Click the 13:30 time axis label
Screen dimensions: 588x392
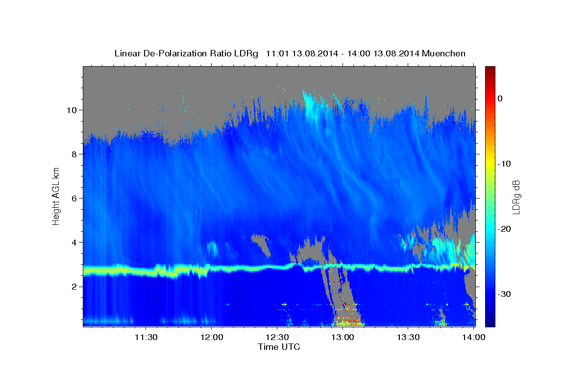pyautogui.click(x=408, y=337)
